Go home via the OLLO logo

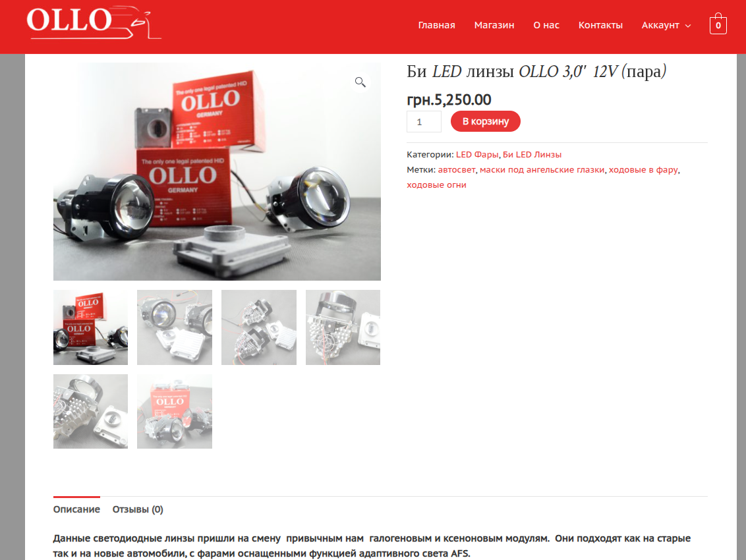click(94, 22)
